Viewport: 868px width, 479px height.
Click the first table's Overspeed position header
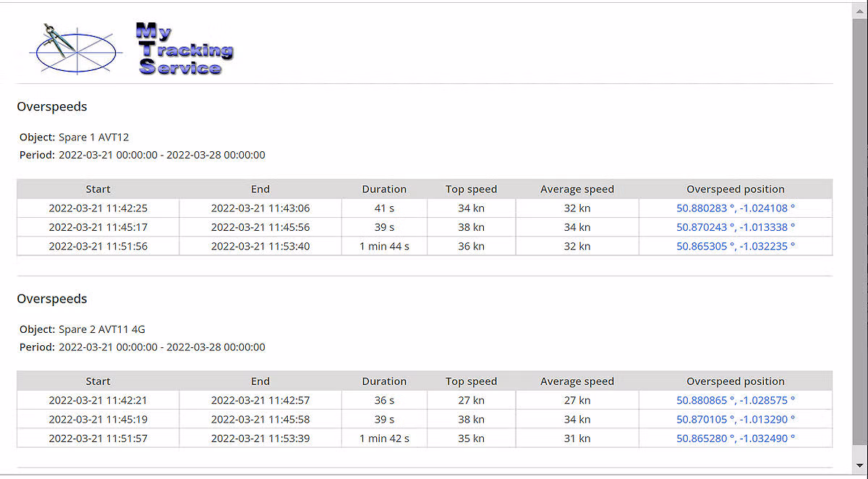coord(736,189)
